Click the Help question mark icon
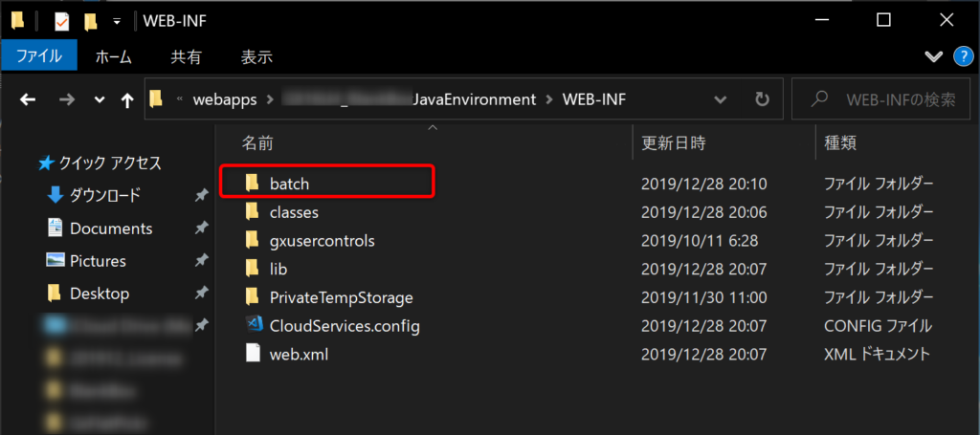980x435 pixels. 963,56
